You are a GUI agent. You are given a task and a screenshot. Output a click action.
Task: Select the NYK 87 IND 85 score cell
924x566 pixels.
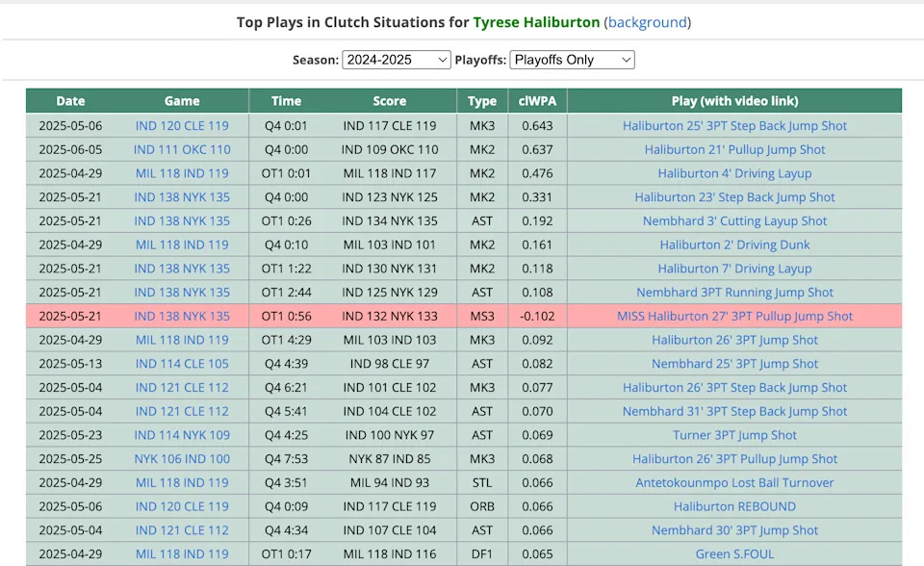(390, 459)
